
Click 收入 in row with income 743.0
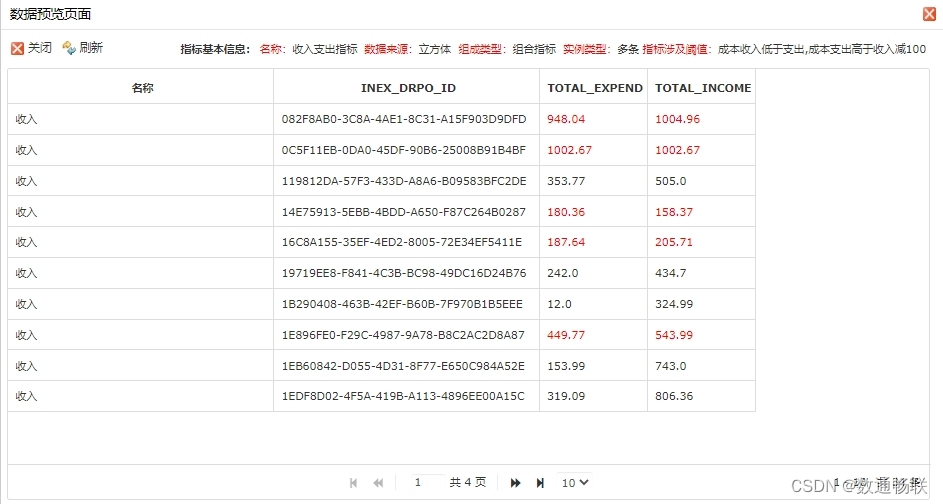click(26, 366)
